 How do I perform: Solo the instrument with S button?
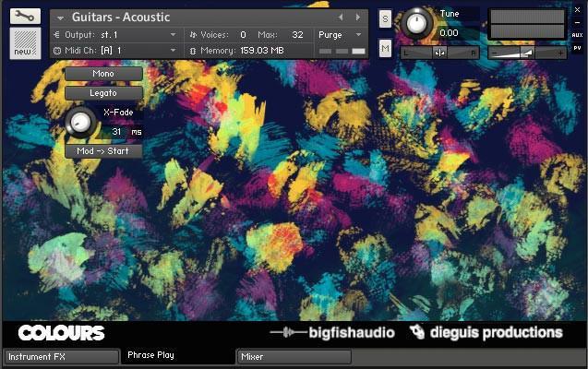pyautogui.click(x=385, y=20)
